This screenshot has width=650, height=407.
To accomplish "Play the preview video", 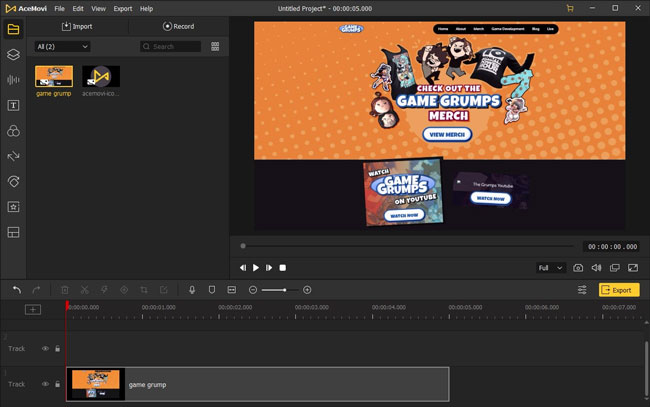I will click(x=256, y=268).
